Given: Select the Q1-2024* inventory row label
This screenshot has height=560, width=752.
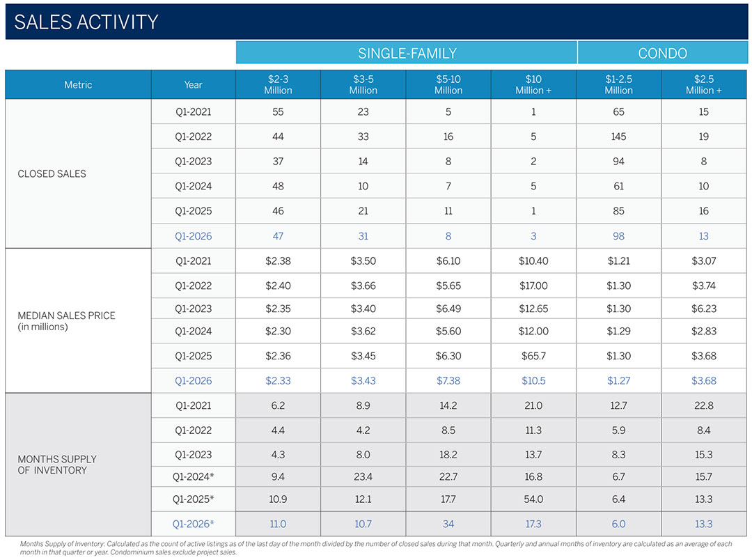Looking at the screenshot, I should coord(193,477).
